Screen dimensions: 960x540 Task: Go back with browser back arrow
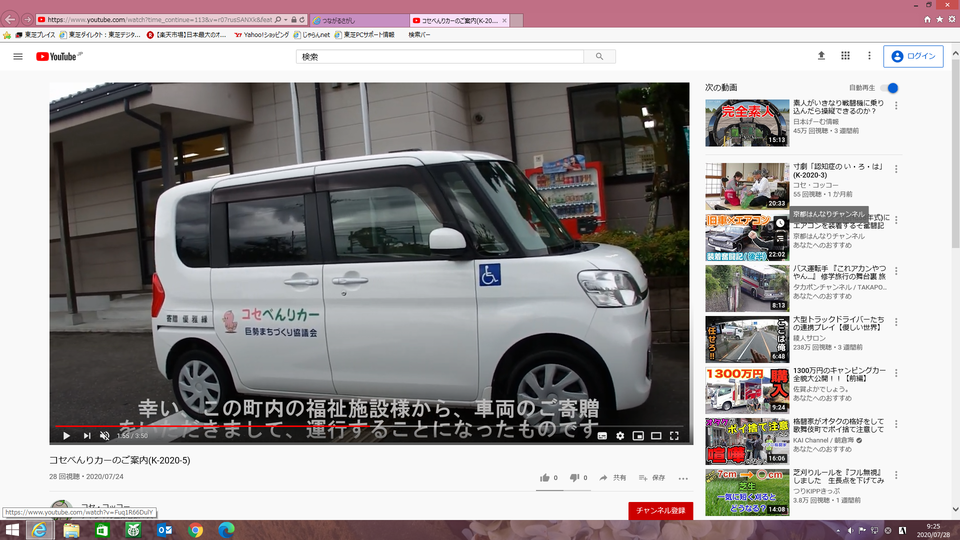[10, 20]
